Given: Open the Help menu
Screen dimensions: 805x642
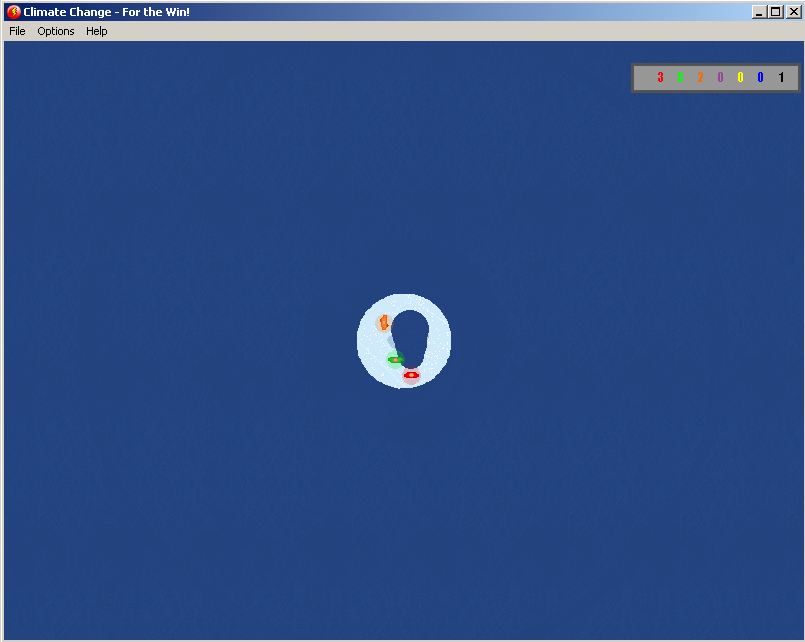Looking at the screenshot, I should pyautogui.click(x=97, y=31).
